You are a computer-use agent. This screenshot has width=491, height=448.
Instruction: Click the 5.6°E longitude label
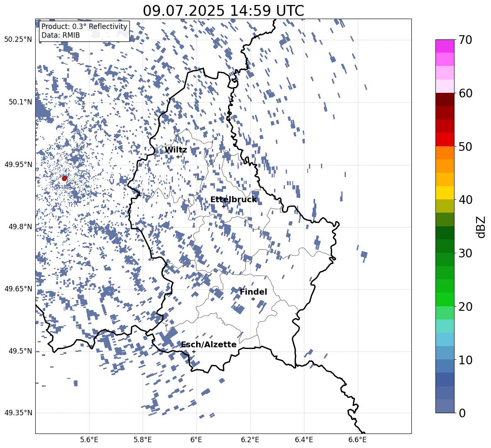pos(89,440)
